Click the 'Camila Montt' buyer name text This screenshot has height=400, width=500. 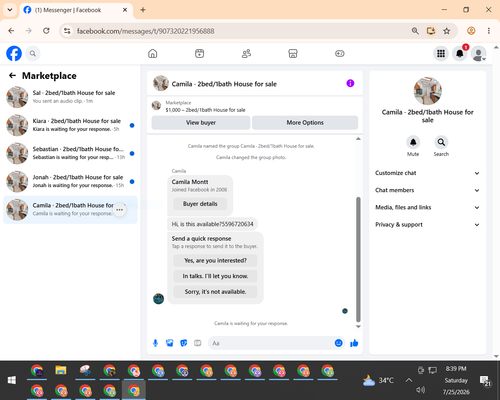(190, 182)
